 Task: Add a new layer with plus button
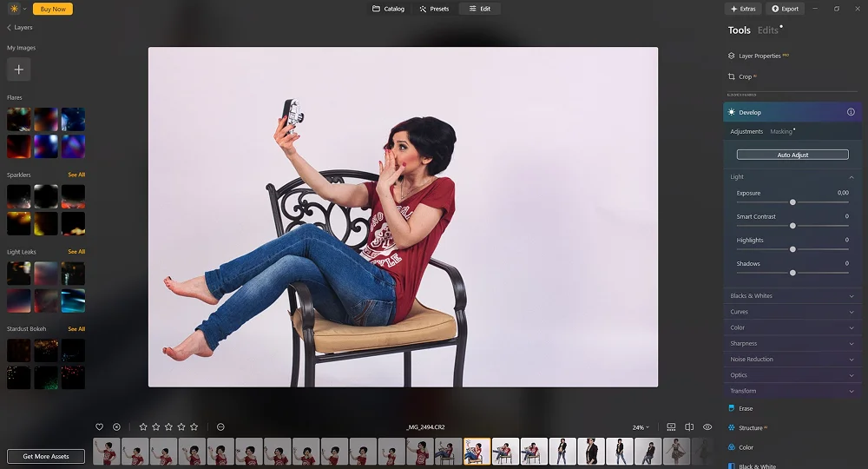click(x=19, y=69)
